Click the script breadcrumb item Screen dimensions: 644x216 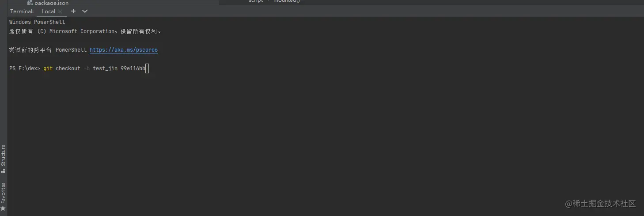point(256,1)
